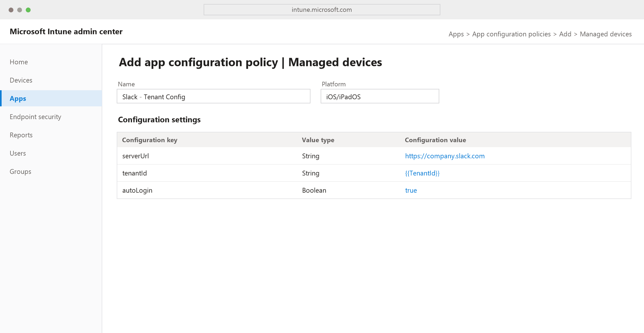This screenshot has width=644, height=333.
Task: Click Microsoft Intune admin center title
Action: point(66,32)
